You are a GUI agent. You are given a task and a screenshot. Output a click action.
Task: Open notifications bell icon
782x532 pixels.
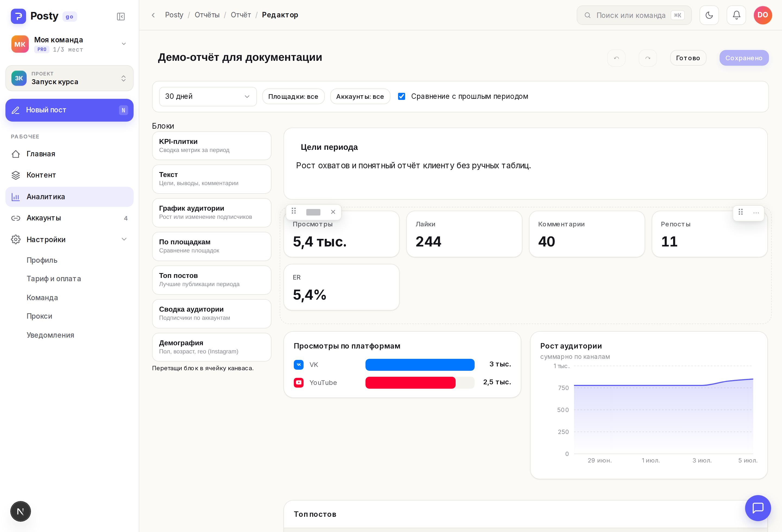click(x=736, y=15)
